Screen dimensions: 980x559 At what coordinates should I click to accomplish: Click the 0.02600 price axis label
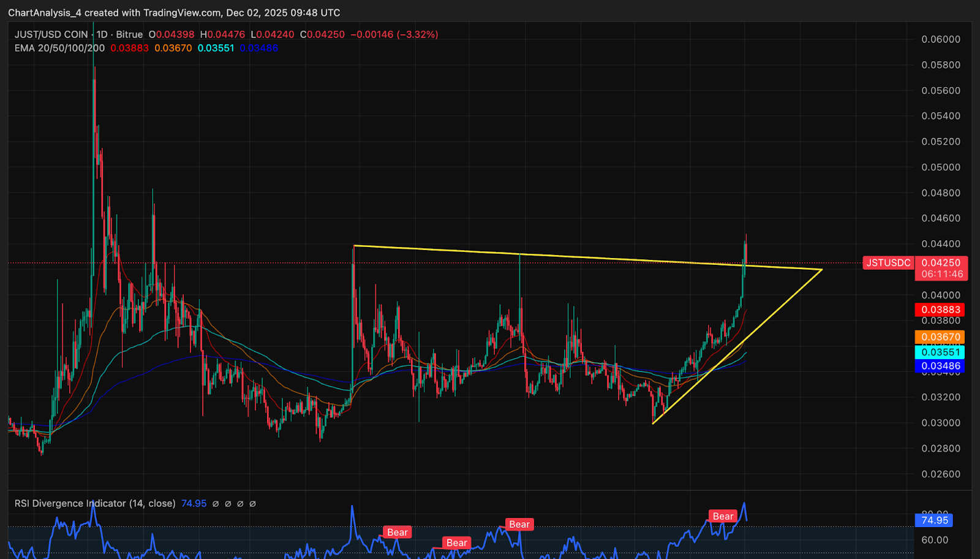tap(941, 474)
